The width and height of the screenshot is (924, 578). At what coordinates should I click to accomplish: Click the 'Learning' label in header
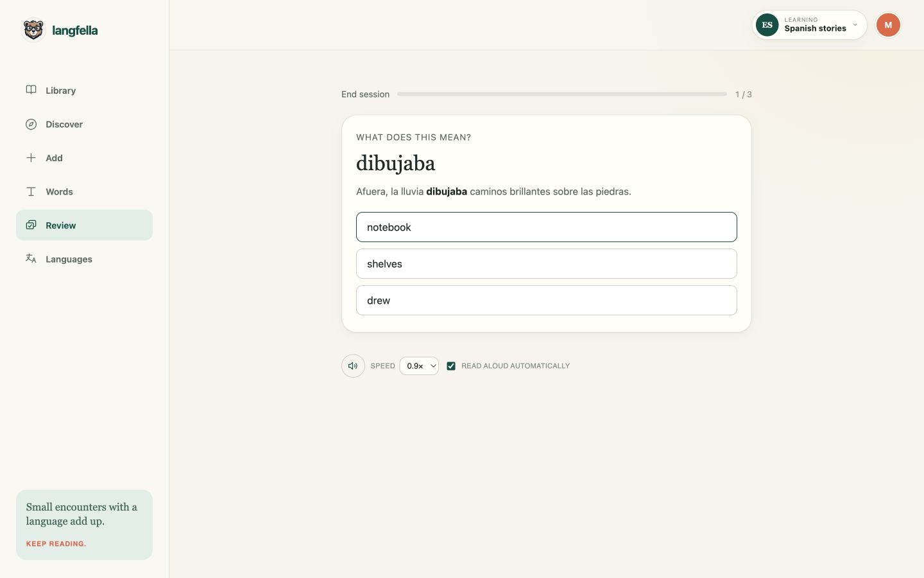coord(801,20)
